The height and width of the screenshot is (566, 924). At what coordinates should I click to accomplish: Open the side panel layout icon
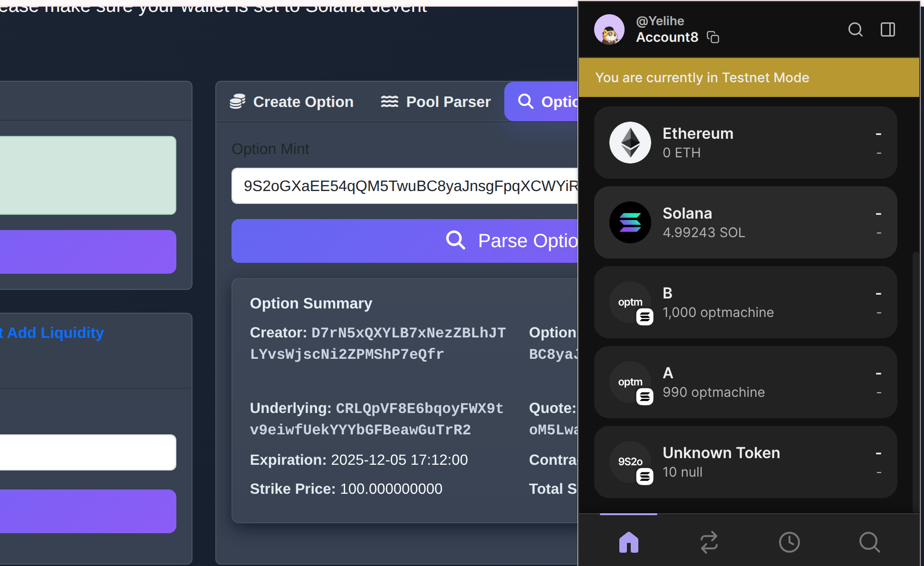tap(887, 29)
